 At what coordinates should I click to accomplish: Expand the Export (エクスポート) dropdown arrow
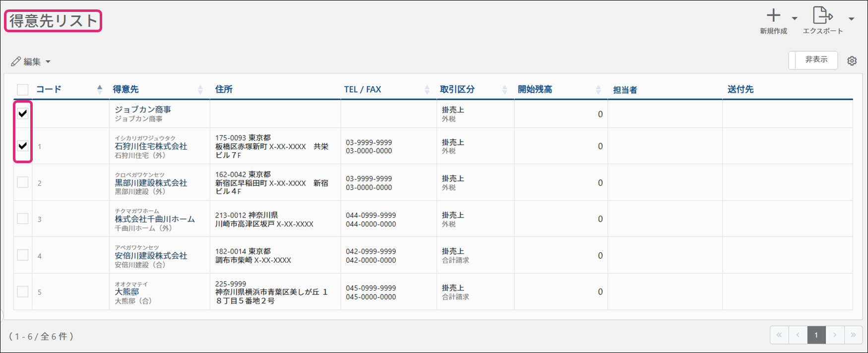(x=851, y=19)
